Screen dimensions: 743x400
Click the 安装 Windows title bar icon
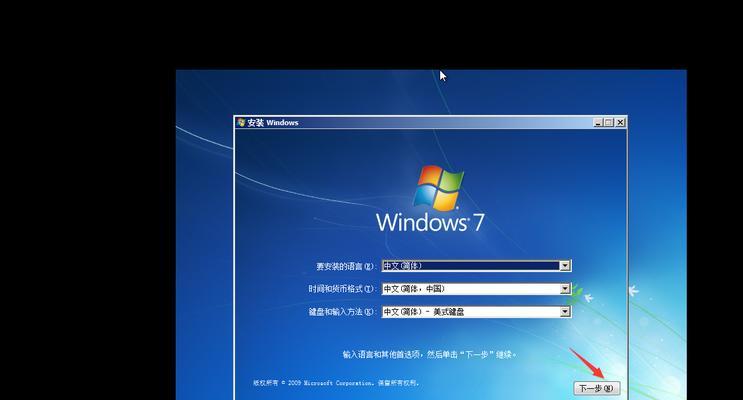(x=241, y=122)
